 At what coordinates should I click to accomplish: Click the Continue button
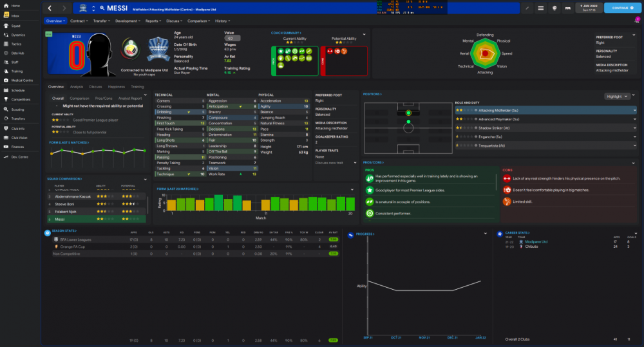623,8
